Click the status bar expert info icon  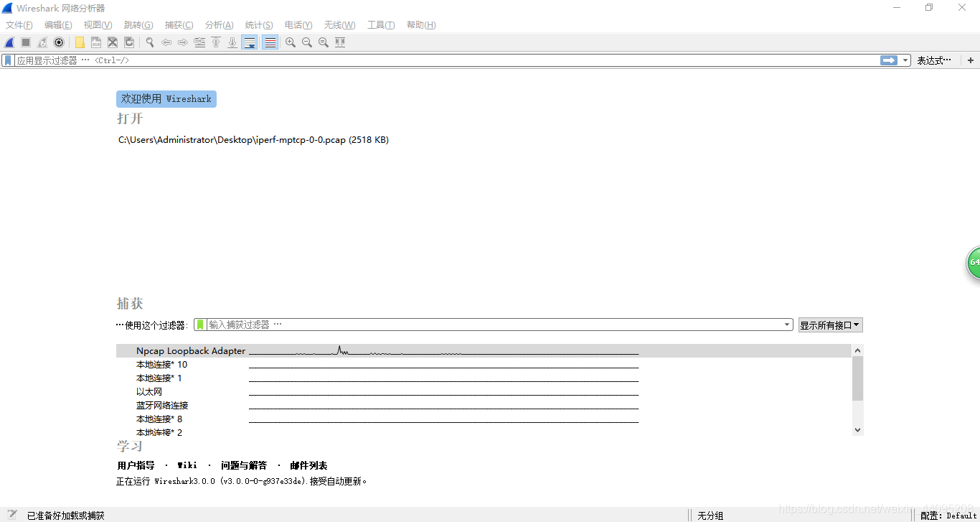click(x=12, y=515)
